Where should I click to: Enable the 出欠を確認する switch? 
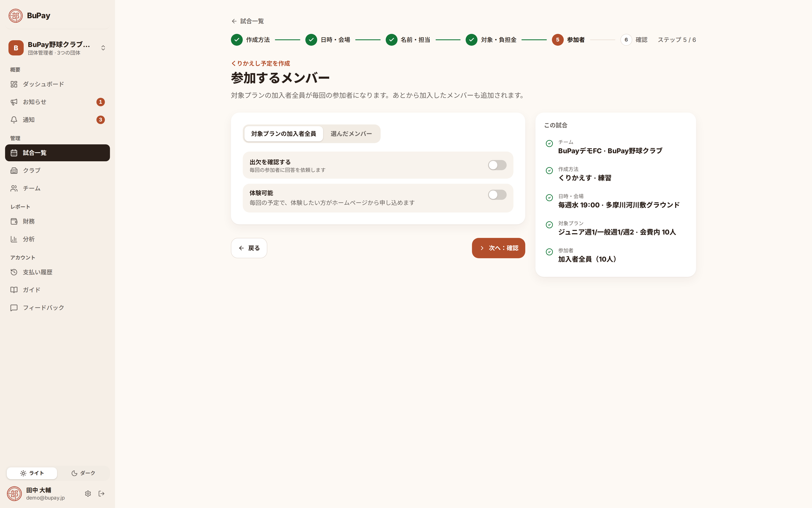point(497,165)
